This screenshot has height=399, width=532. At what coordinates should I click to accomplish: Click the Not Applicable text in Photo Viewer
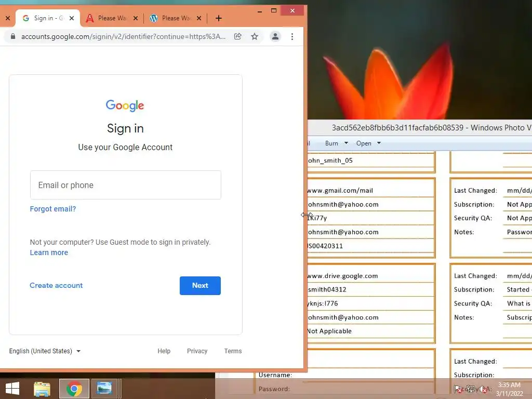[329, 331]
